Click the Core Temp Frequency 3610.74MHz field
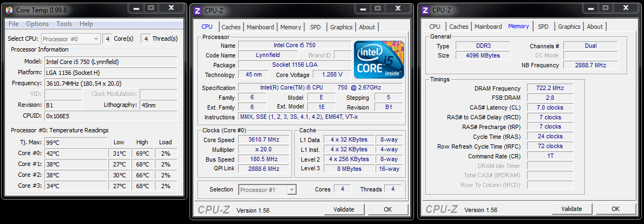Screen dimensions: 644x224 click(110, 83)
